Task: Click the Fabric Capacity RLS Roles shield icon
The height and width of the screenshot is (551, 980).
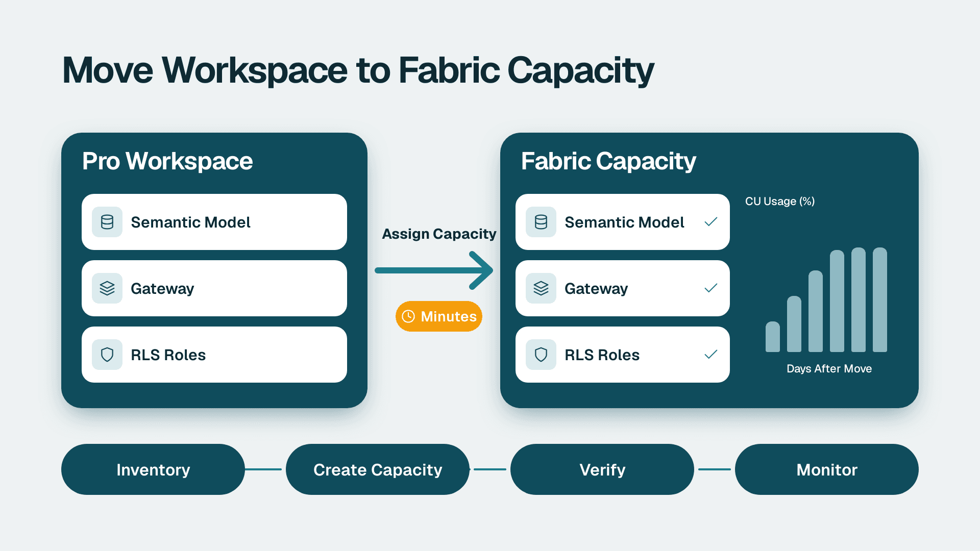Action: pyautogui.click(x=541, y=355)
